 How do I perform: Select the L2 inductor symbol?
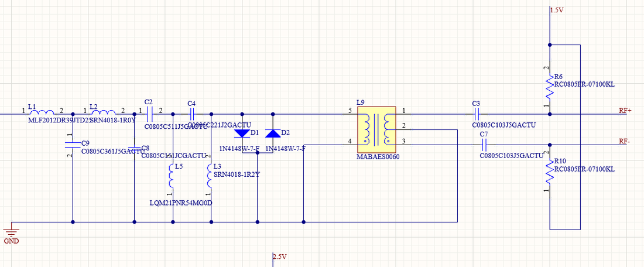point(102,112)
